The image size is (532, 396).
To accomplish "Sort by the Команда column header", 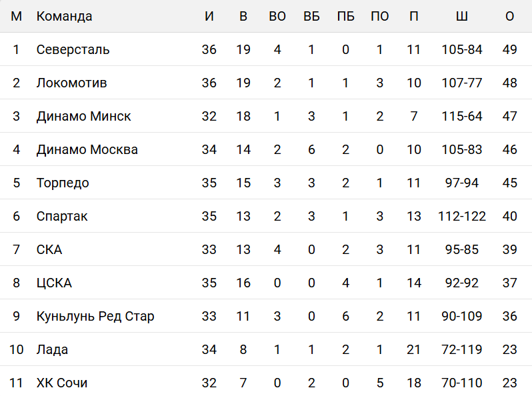I will coord(65,16).
